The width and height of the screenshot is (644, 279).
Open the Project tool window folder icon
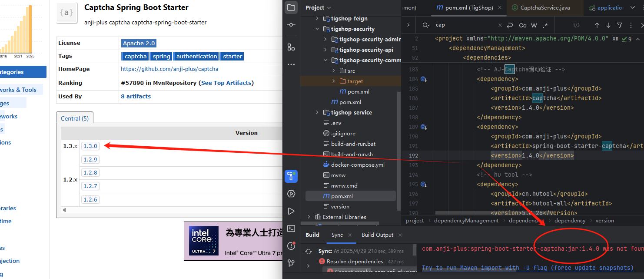pos(291,8)
